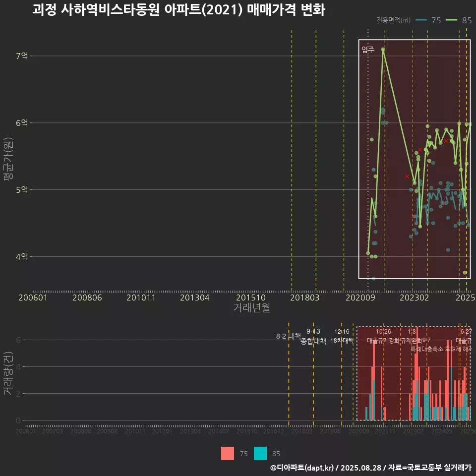Click the 200703 volume chart x-axis label
Screen dimensions: 476x476
tap(53, 431)
